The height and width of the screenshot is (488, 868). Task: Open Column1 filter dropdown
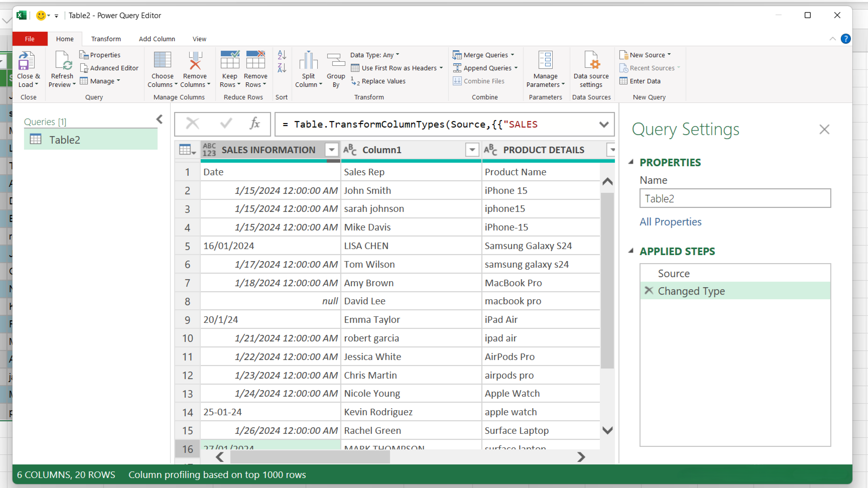(472, 150)
